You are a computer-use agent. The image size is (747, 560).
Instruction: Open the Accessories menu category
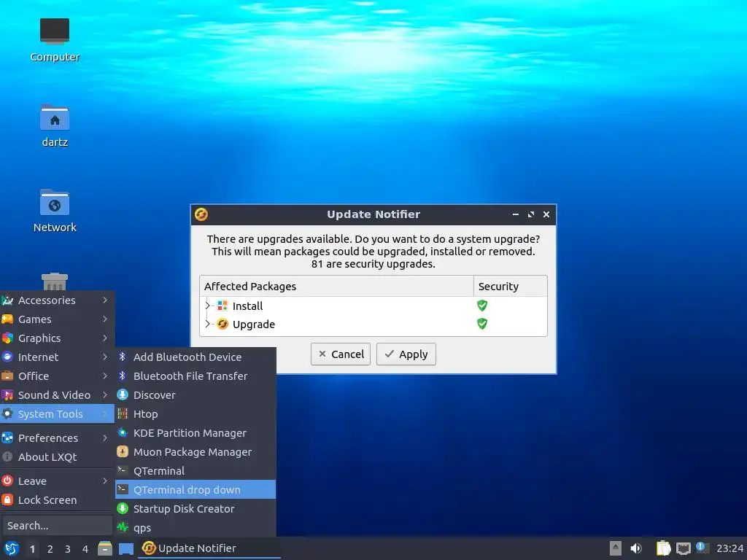click(57, 300)
